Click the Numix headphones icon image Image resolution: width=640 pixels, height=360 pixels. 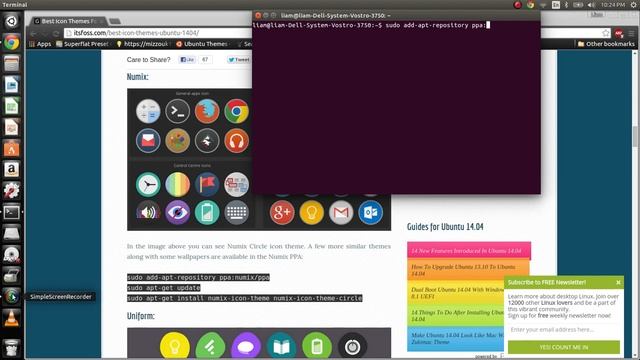tap(236, 140)
